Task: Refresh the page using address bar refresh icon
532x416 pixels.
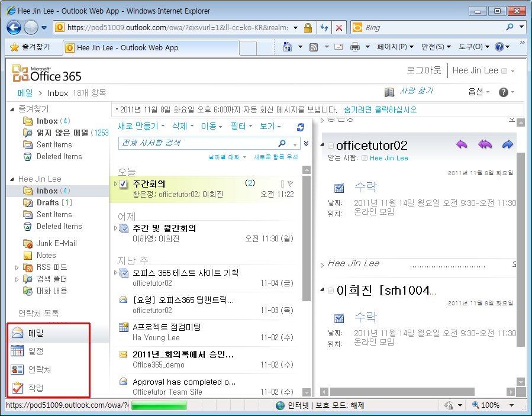Action: (324, 27)
